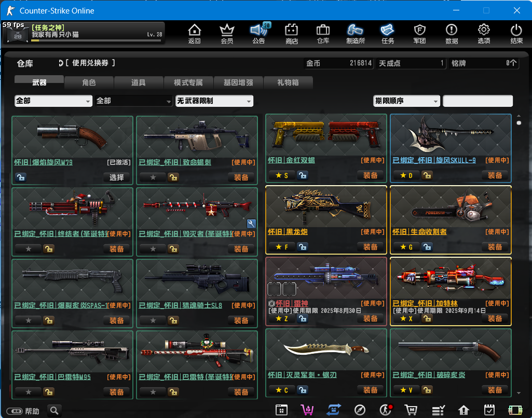Viewport: 532px width, 418px height.
Task: Toggle the lock on 爆焰旋风M79
Action: pyautogui.click(x=21, y=177)
